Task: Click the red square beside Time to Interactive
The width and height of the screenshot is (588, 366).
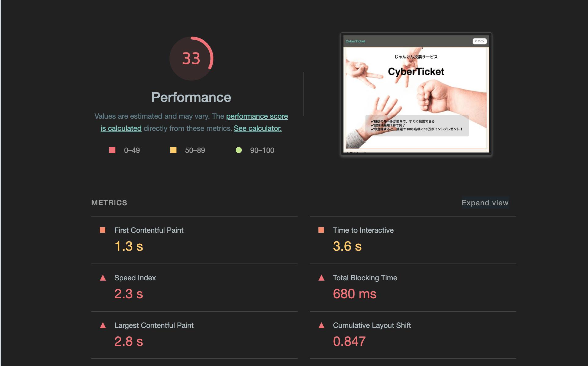Action: pyautogui.click(x=321, y=230)
